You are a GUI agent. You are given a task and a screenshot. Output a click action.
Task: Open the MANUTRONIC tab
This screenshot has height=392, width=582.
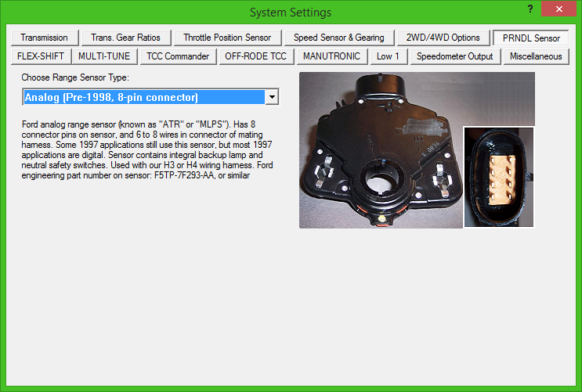click(331, 56)
